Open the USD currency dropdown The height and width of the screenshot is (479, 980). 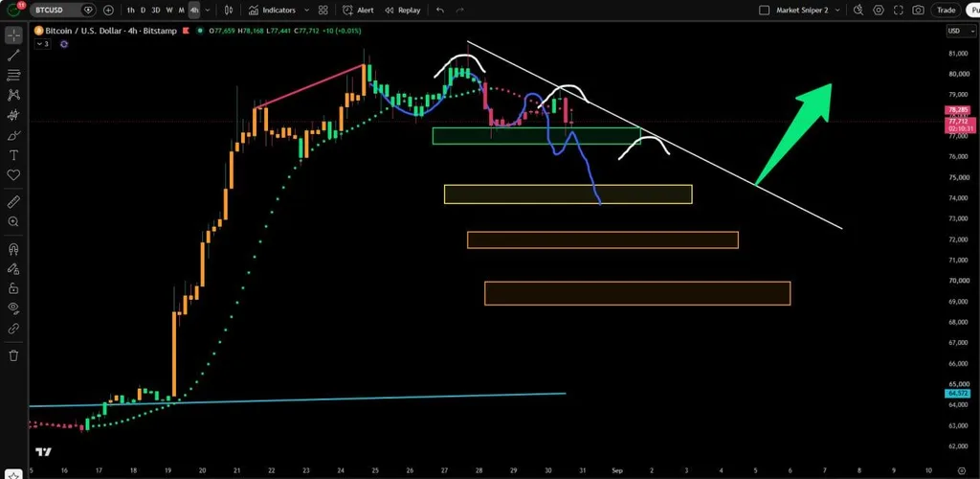point(957,31)
